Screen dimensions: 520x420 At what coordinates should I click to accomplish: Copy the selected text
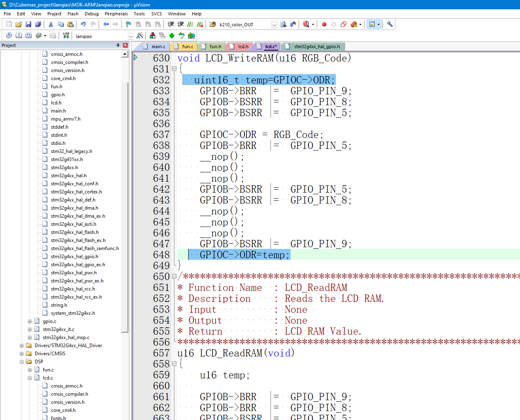tap(61, 24)
